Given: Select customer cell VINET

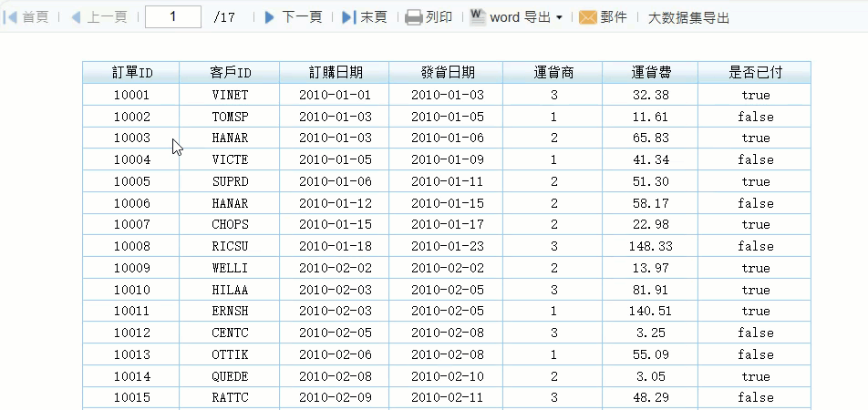Looking at the screenshot, I should point(230,95).
